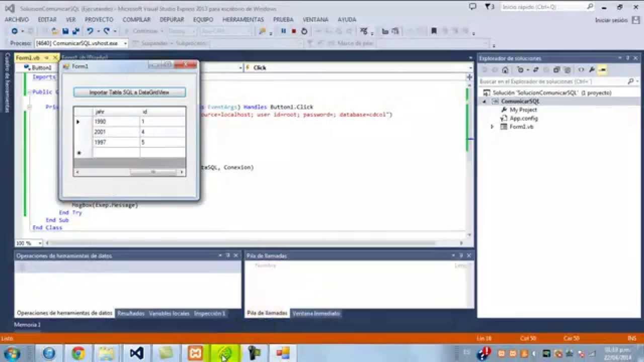
Task: Click the Home icon in Solution Explorer
Action: point(505,70)
